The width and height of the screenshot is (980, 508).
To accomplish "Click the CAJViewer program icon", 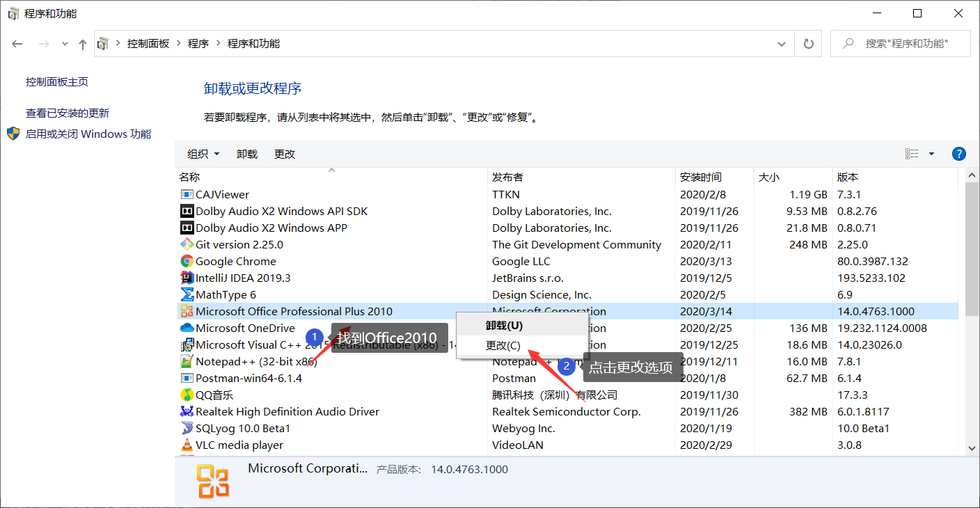I will point(187,194).
